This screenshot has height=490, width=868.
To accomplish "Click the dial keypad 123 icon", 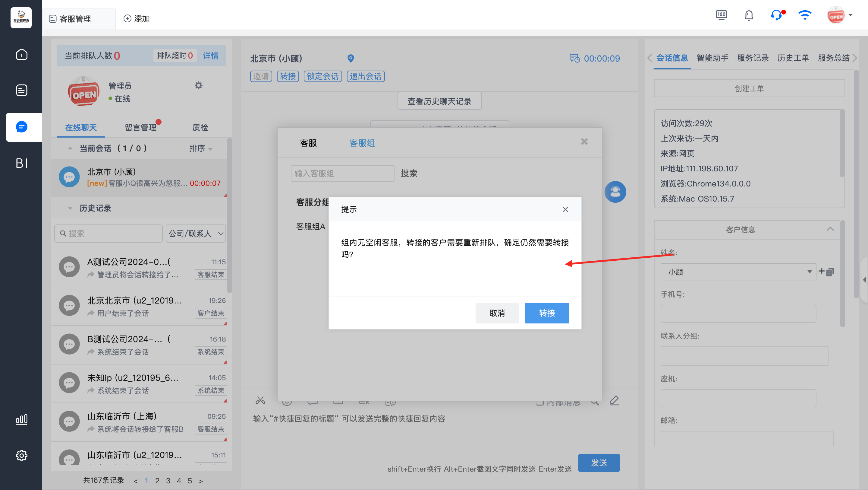I will pyautogui.click(x=722, y=15).
